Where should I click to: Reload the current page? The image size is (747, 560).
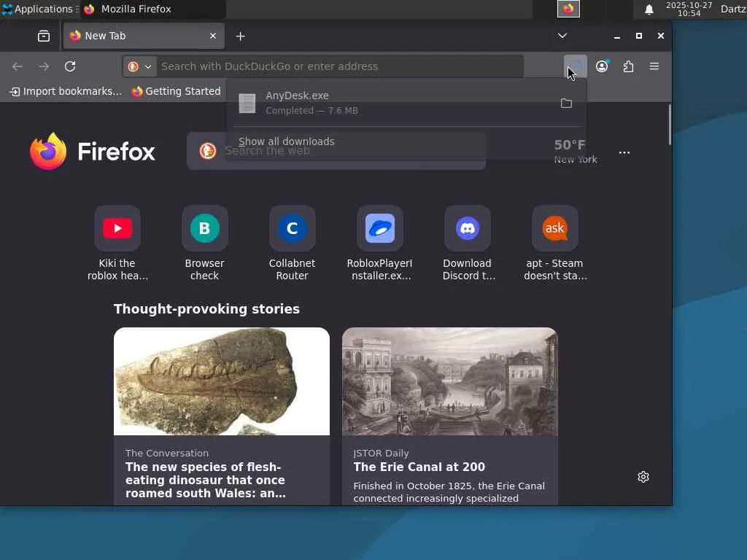70,66
